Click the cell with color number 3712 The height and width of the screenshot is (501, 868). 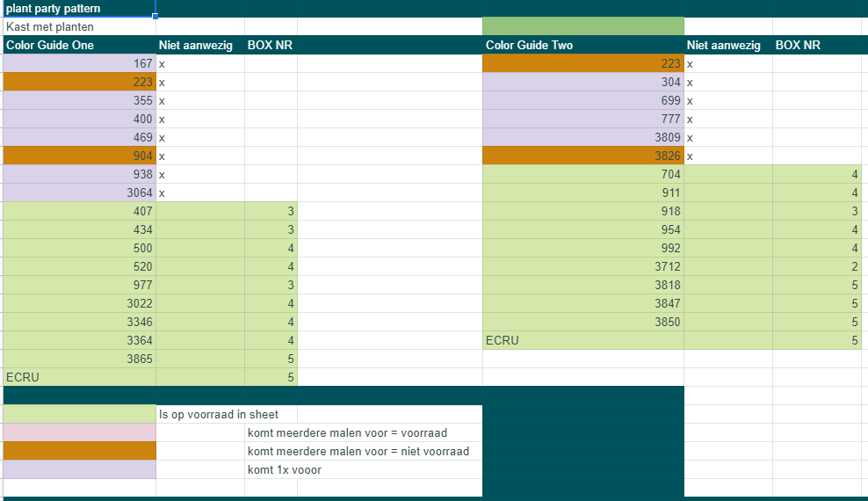[x=582, y=266]
